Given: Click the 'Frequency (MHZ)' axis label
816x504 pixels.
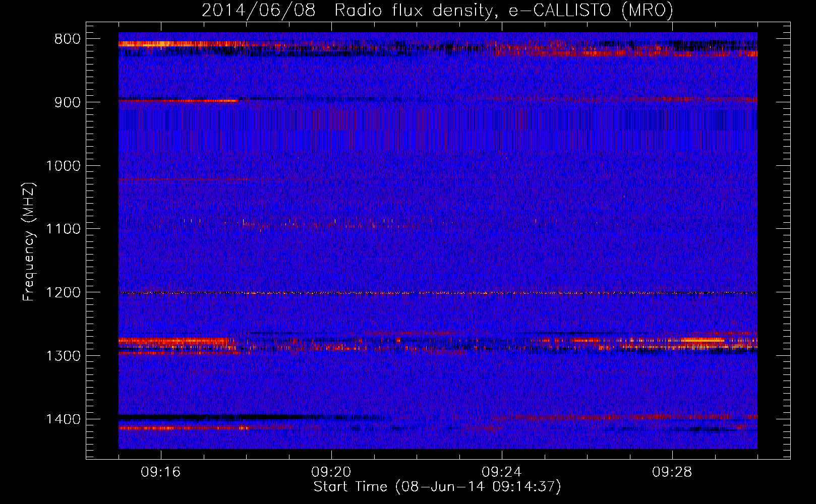Looking at the screenshot, I should (x=29, y=242).
